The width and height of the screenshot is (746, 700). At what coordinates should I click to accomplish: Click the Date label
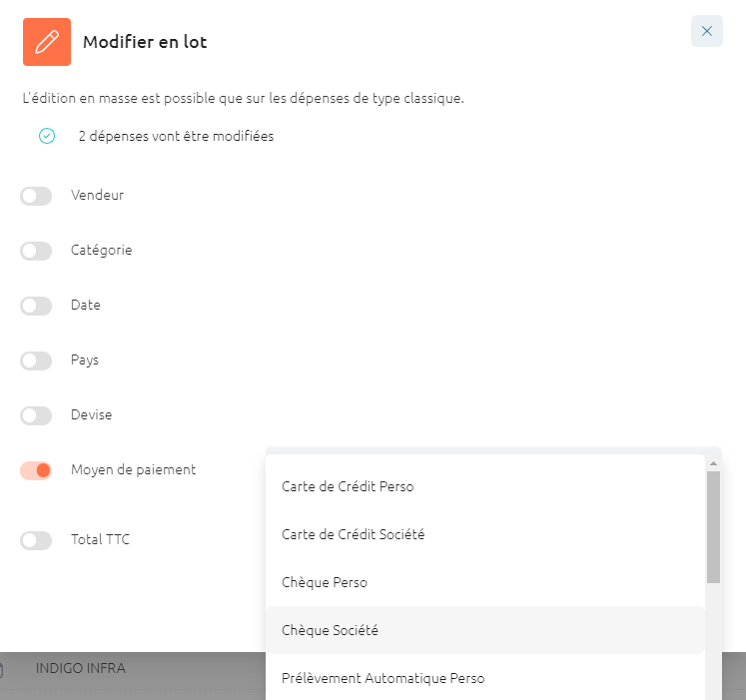86,305
